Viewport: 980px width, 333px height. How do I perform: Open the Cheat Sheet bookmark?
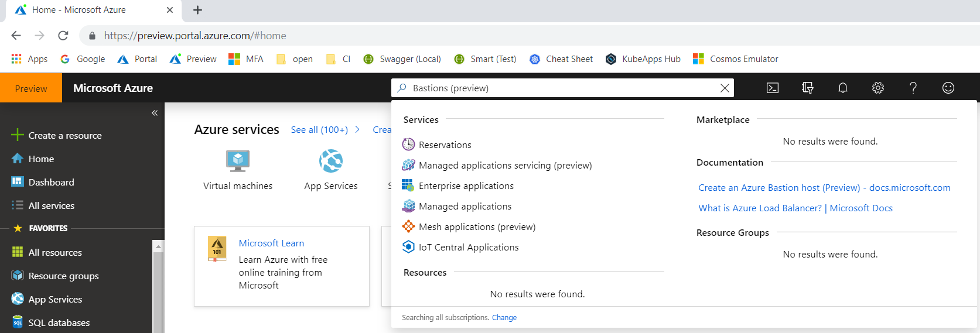click(561, 59)
